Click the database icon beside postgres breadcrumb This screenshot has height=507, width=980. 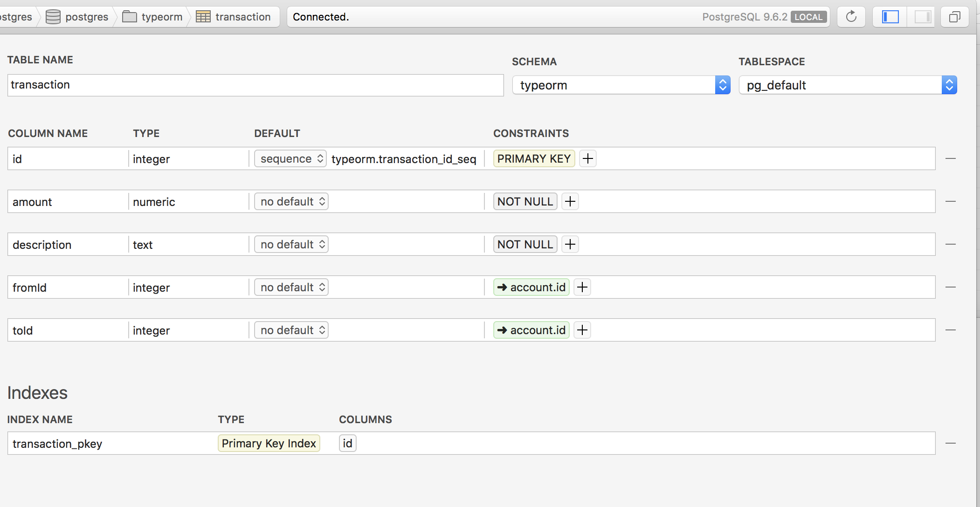point(53,16)
